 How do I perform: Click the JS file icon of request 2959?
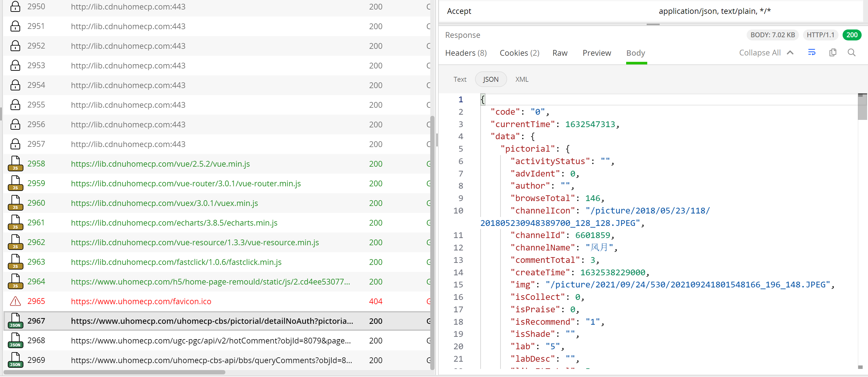15,183
